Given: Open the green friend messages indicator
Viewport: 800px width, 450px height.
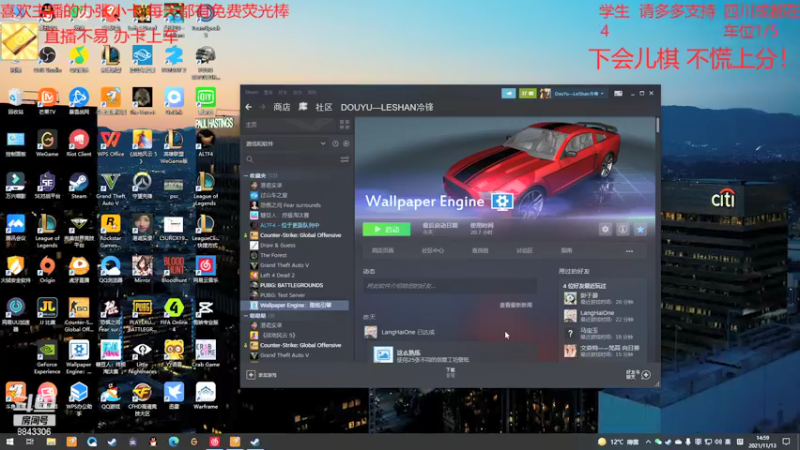Looking at the screenshot, I should coord(527,93).
